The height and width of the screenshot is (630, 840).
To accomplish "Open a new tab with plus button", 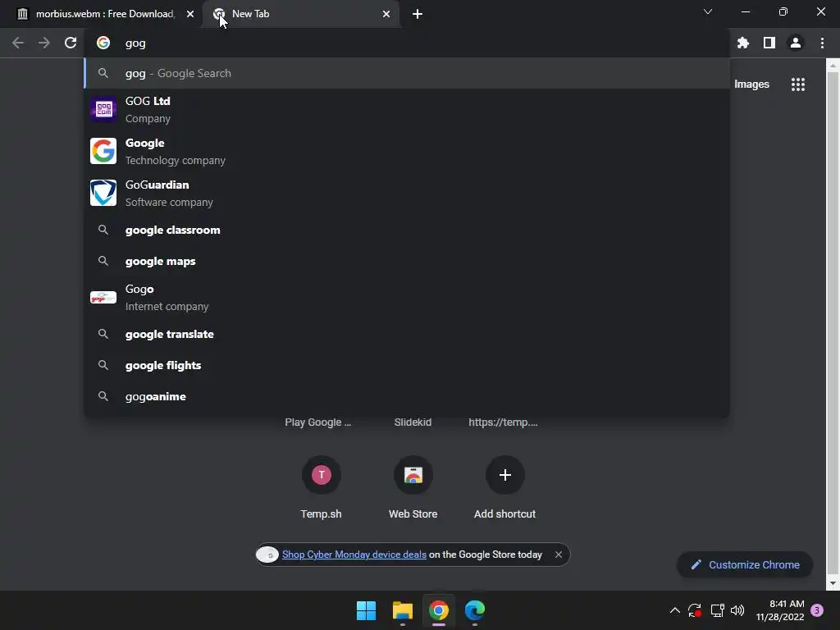I will point(418,14).
